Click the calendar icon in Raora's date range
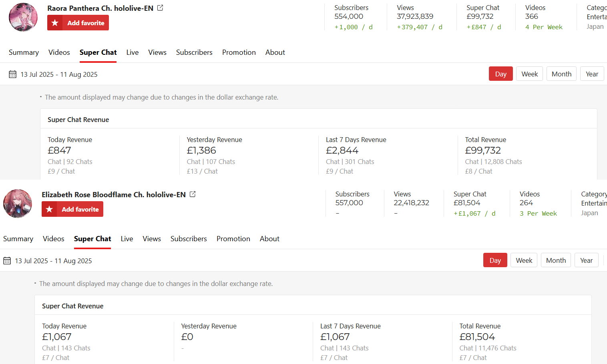This screenshot has height=364, width=607. pos(13,74)
